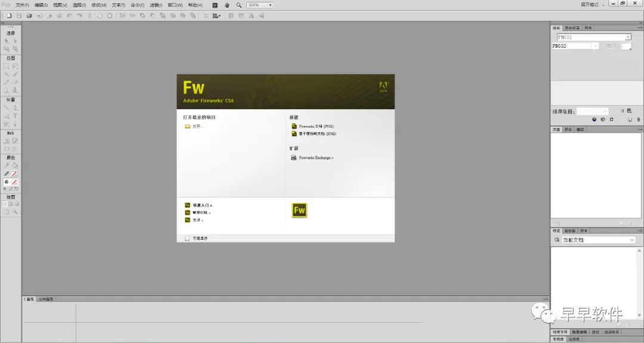Viewport: 644px width, 343px height.
Task: Click the hand icon in top menu bar
Action: (x=227, y=5)
